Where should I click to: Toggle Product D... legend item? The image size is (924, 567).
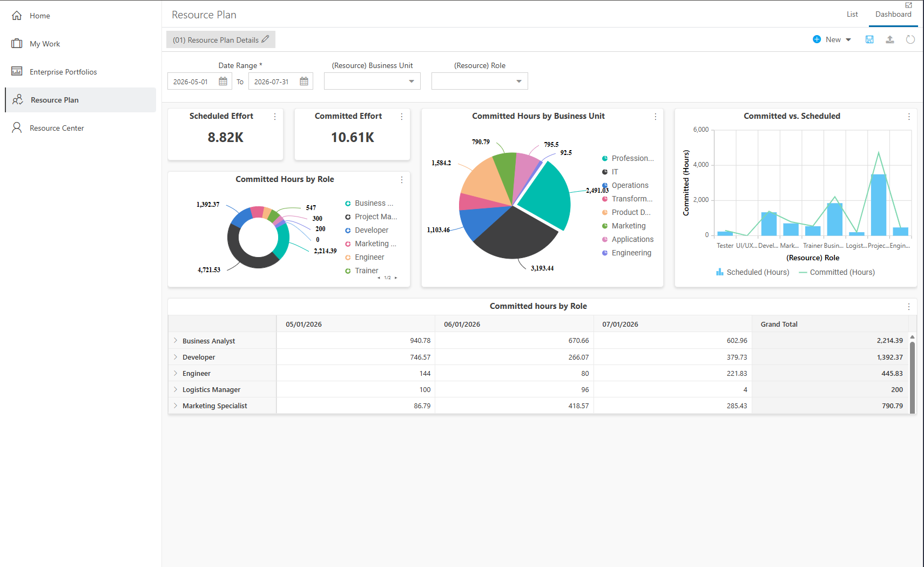(x=626, y=212)
